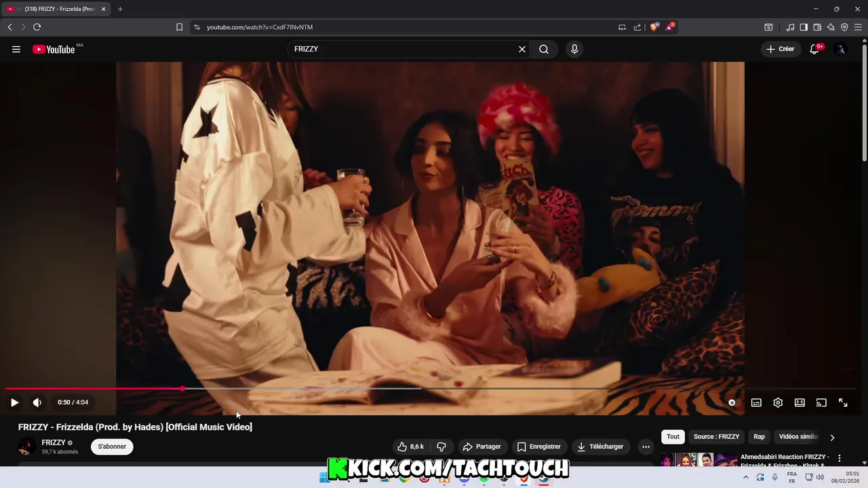The width and height of the screenshot is (868, 488).
Task: View site info in address bar
Action: tap(197, 27)
